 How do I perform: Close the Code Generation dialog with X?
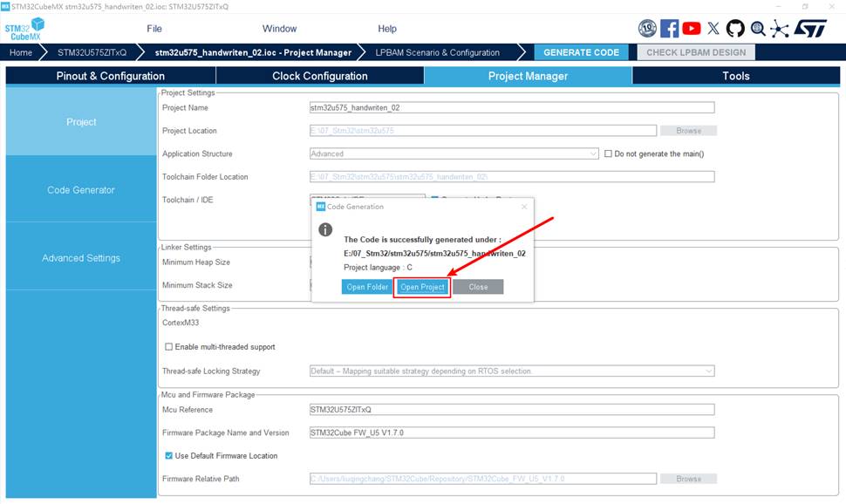tap(524, 207)
